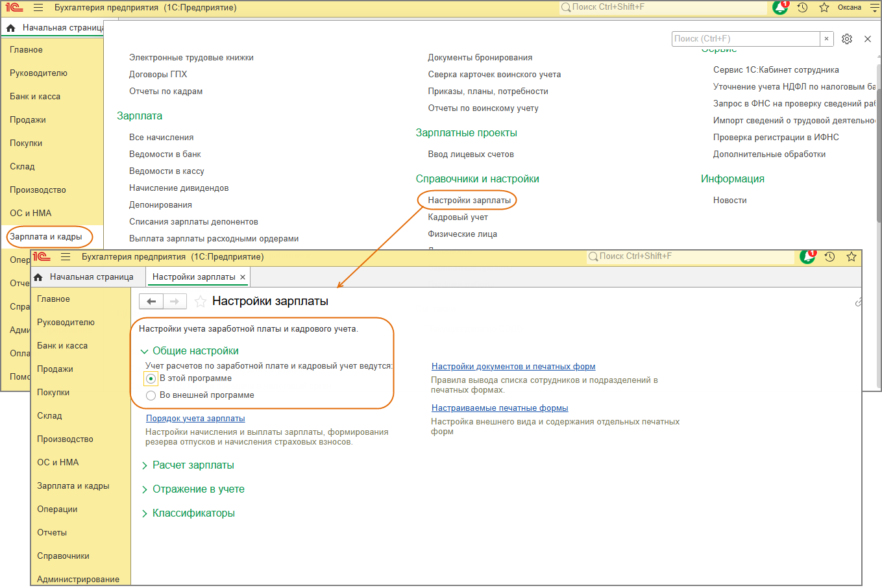The image size is (882, 588).
Task: Open Начисление дивидендов
Action: (178, 188)
